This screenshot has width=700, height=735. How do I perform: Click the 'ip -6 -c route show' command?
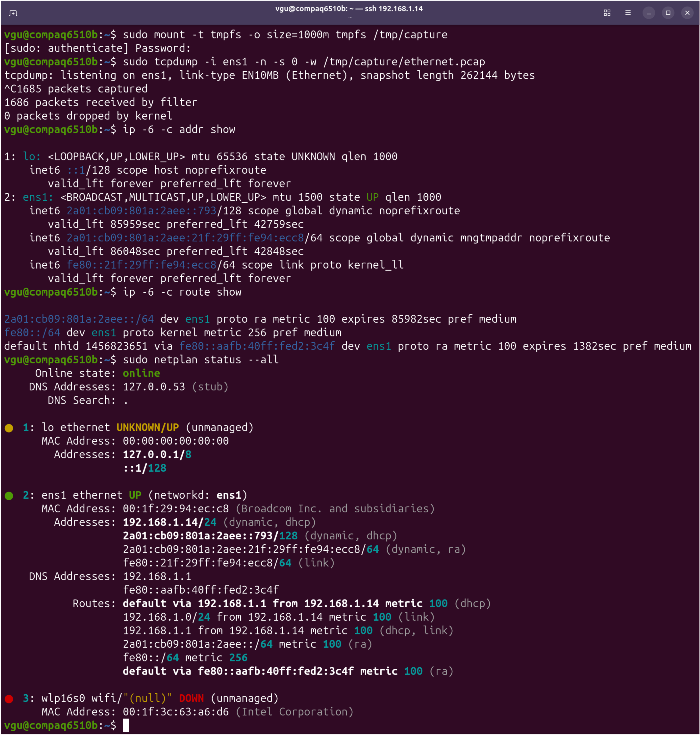(x=182, y=292)
